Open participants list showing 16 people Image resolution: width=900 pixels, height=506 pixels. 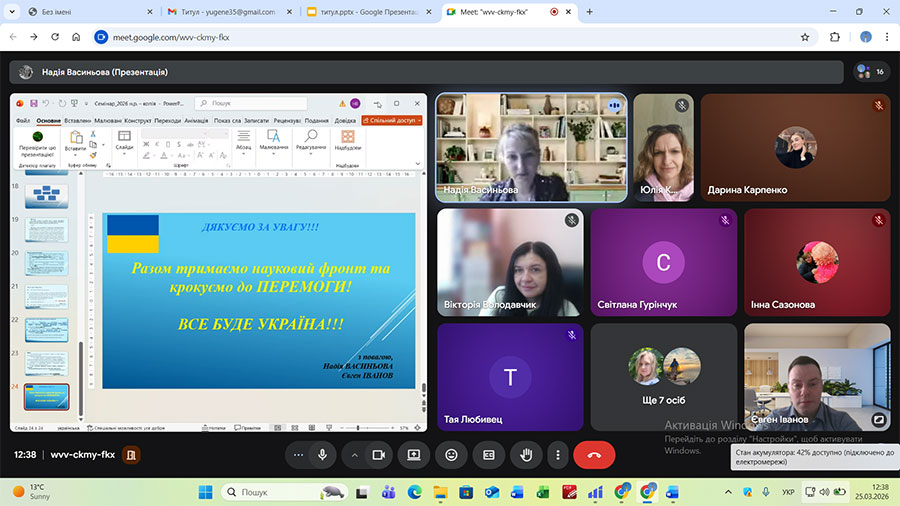(x=869, y=72)
